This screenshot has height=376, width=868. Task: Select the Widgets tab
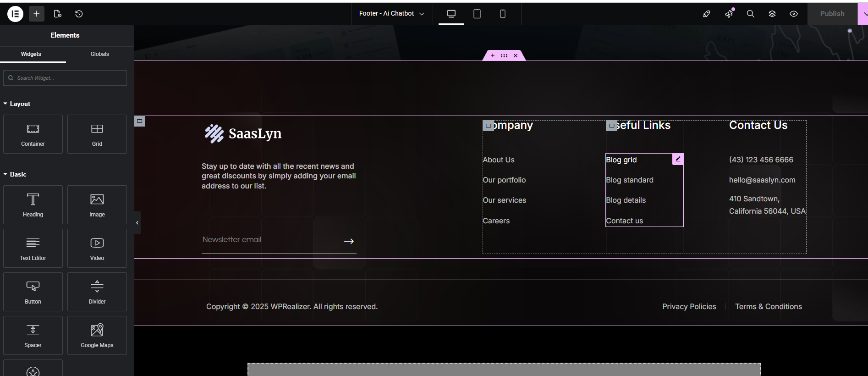tap(31, 54)
